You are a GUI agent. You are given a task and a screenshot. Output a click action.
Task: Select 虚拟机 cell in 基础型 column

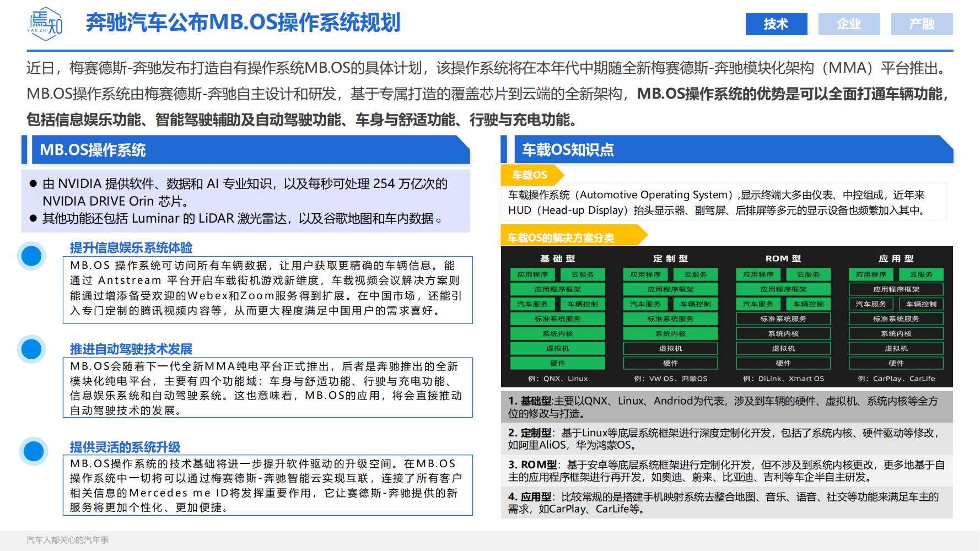[557, 349]
